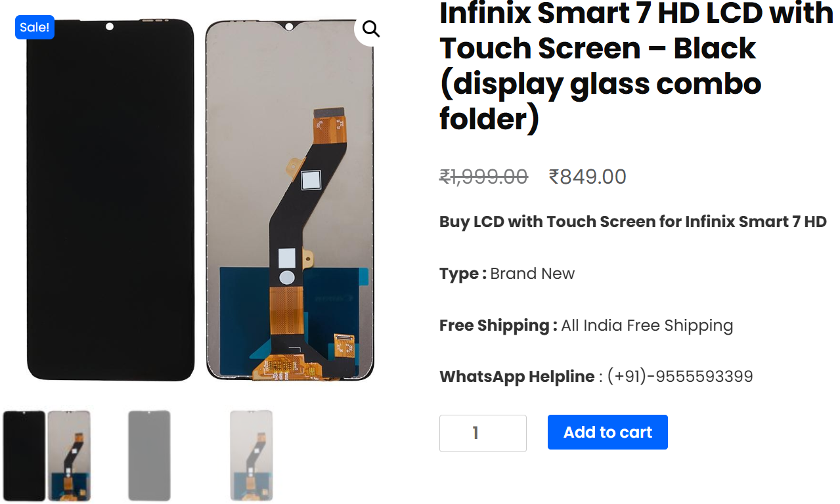Click the original price ₹1,999.00
The height and width of the screenshot is (504, 840).
pyautogui.click(x=483, y=176)
